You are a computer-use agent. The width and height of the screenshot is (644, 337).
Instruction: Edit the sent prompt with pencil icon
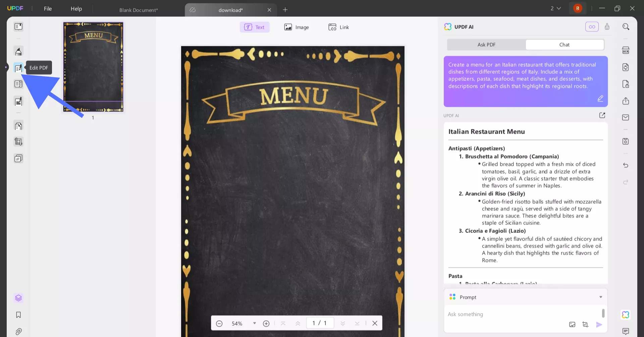click(x=600, y=98)
